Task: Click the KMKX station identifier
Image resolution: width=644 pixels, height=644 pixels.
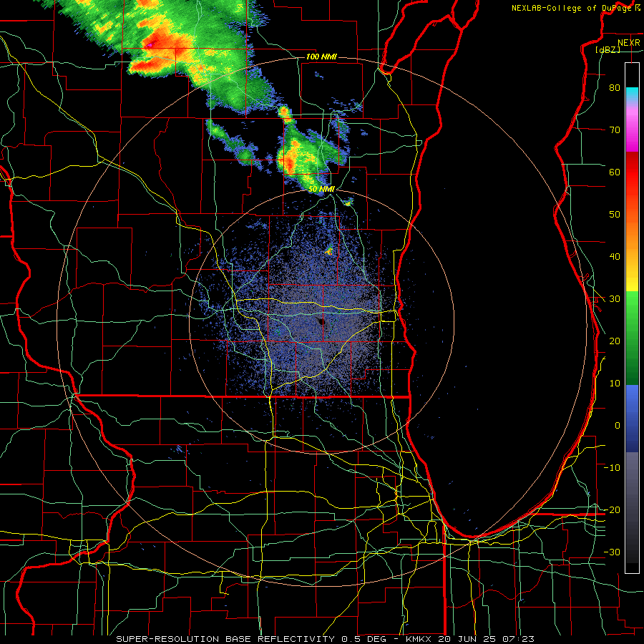Action: pyautogui.click(x=419, y=639)
